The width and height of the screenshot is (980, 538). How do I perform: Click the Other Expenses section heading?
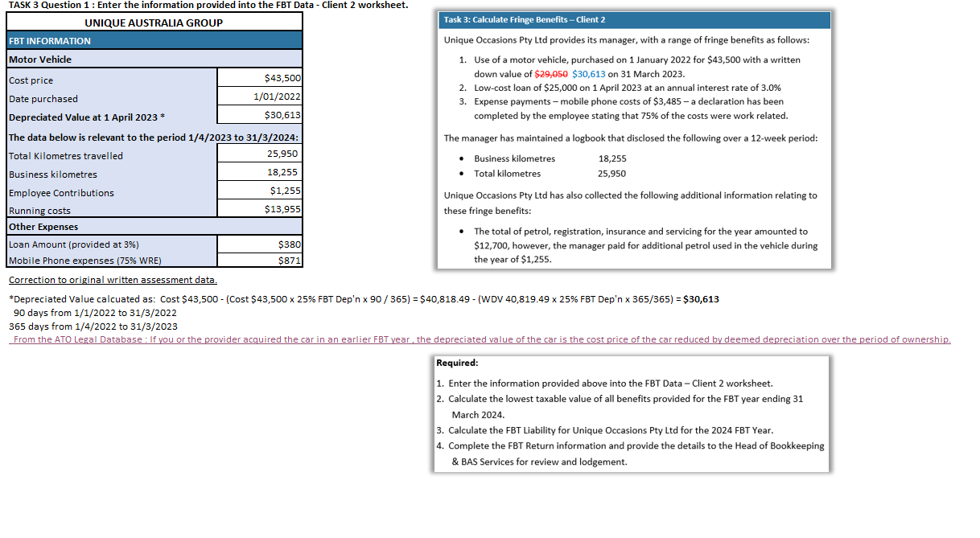pos(154,227)
